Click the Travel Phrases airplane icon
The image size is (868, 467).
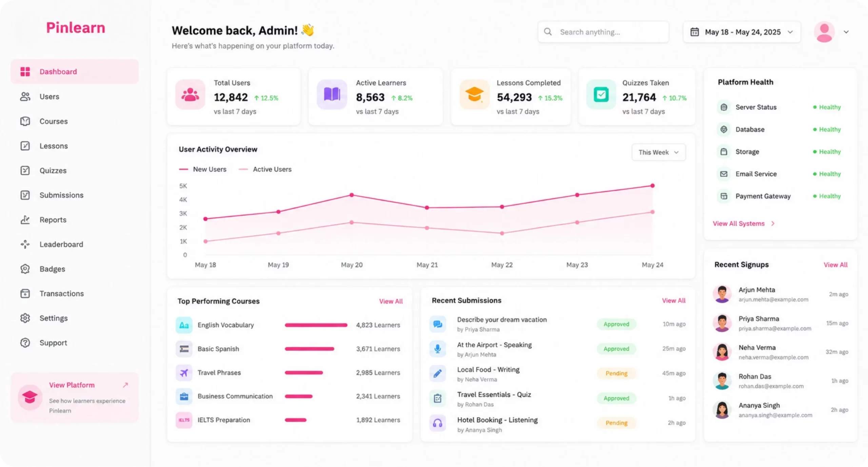[x=184, y=373]
